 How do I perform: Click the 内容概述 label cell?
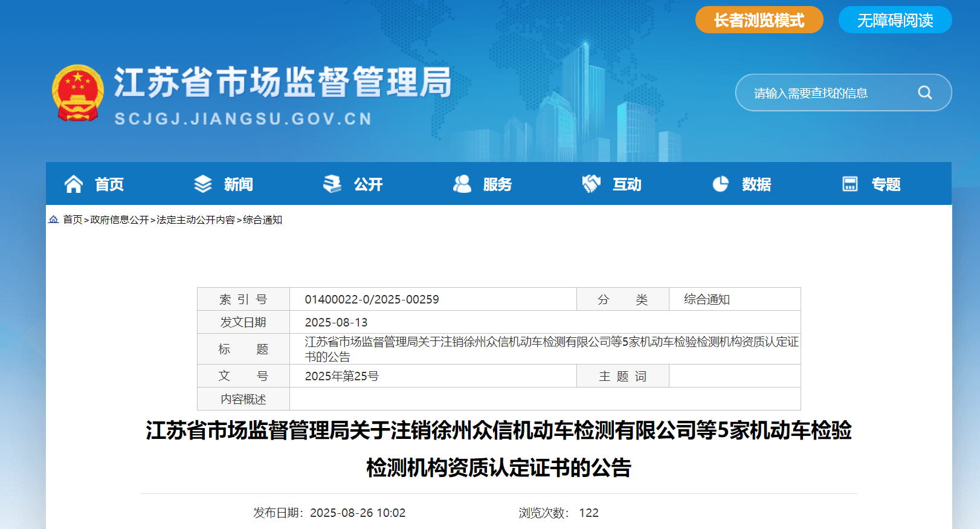click(243, 399)
